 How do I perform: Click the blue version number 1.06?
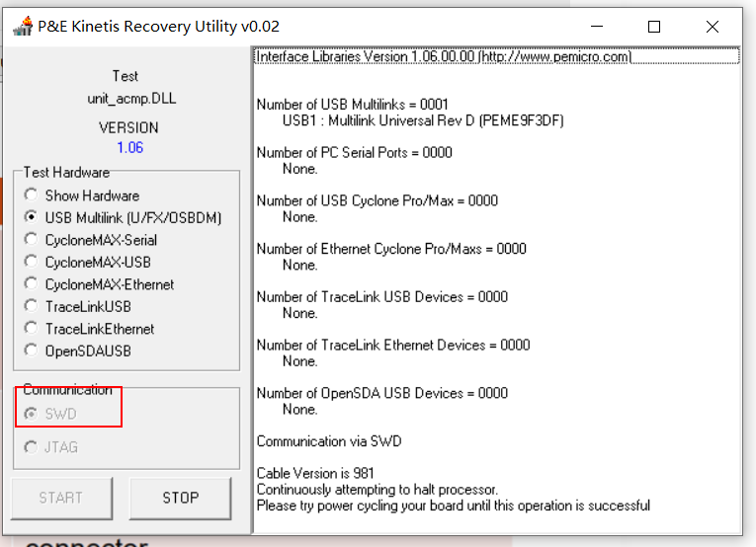coord(130,147)
